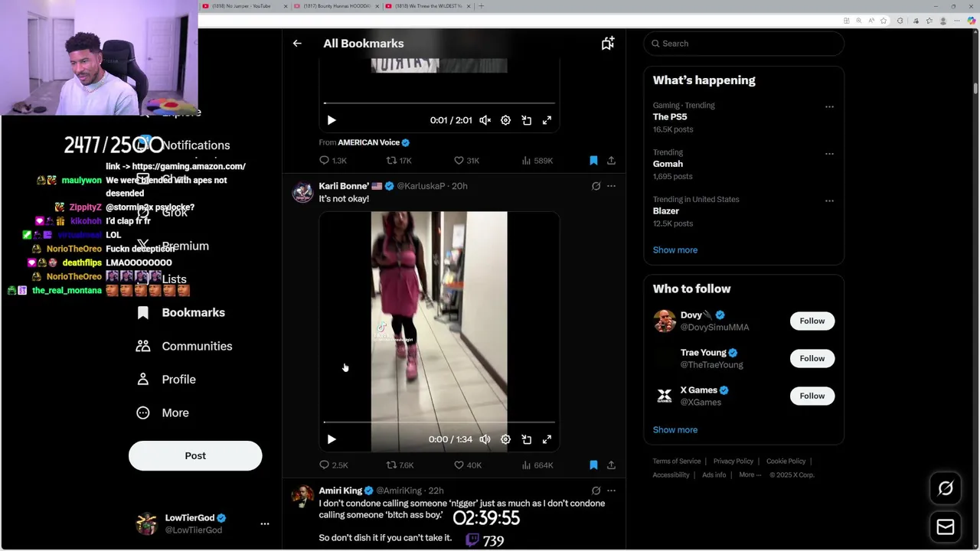Screen dimensions: 980x551
Task: Expand the footer More menu
Action: tap(750, 475)
